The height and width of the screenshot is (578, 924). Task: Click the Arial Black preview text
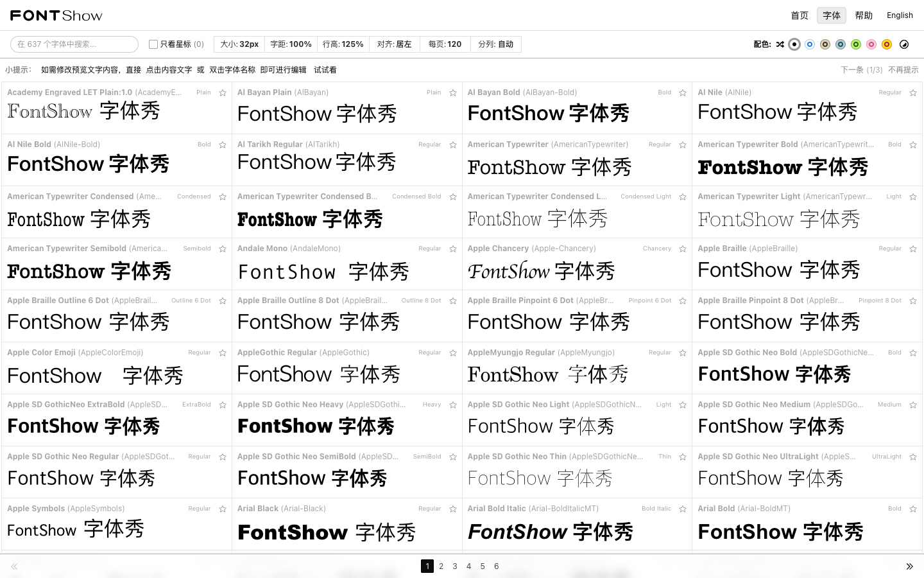click(327, 532)
